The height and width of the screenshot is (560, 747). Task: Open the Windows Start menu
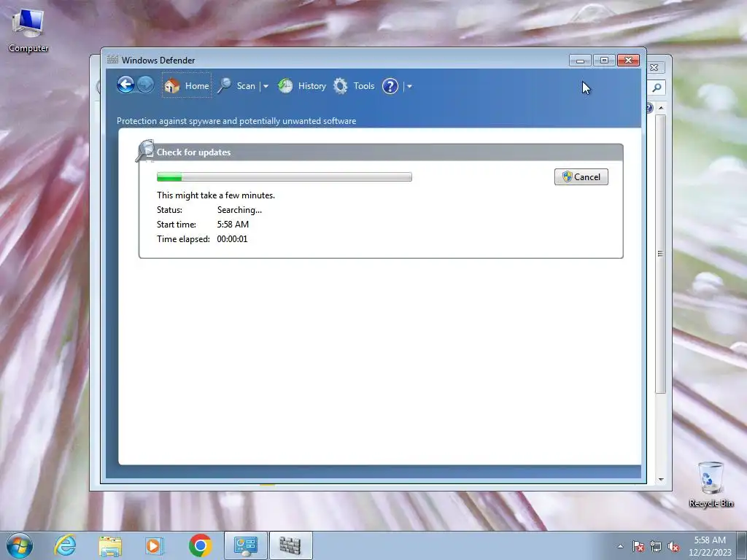coord(20,545)
